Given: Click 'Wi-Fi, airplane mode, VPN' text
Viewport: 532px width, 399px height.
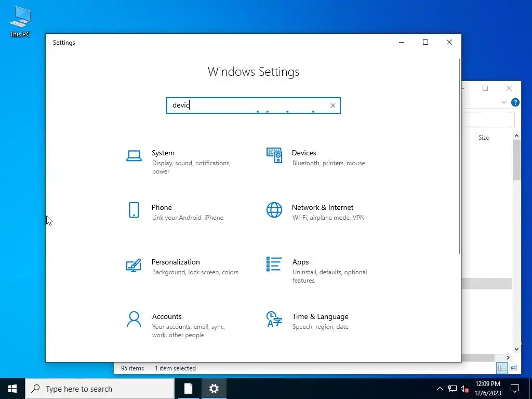Looking at the screenshot, I should point(328,218).
